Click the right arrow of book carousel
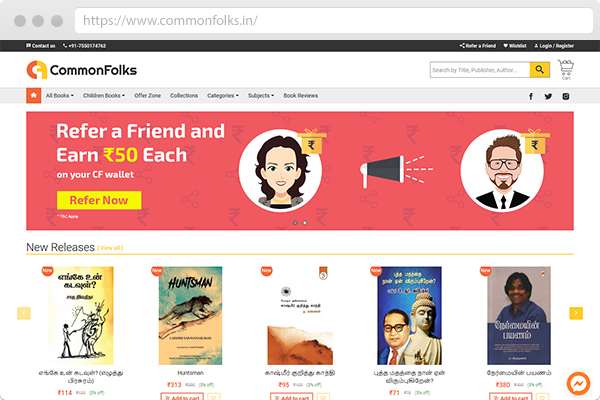Screen dimensions: 600x400 [576, 313]
